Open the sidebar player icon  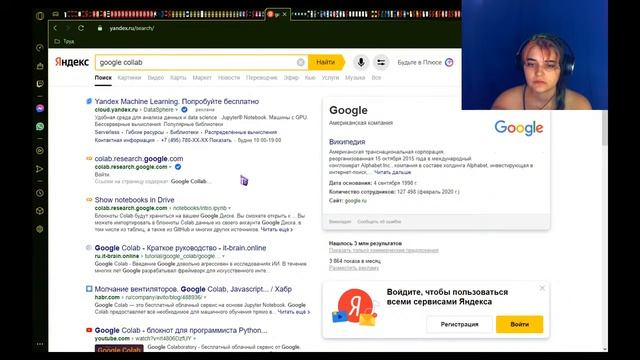click(x=40, y=151)
